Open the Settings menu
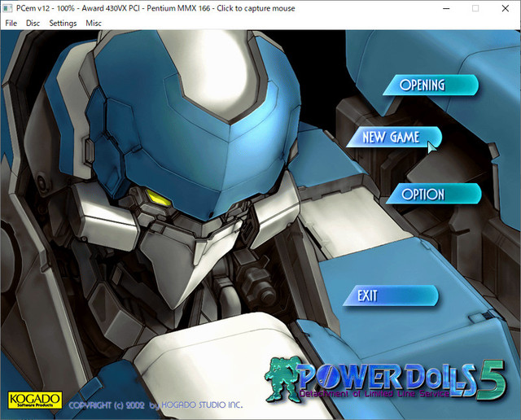Screen dimensions: 521x420 point(63,23)
